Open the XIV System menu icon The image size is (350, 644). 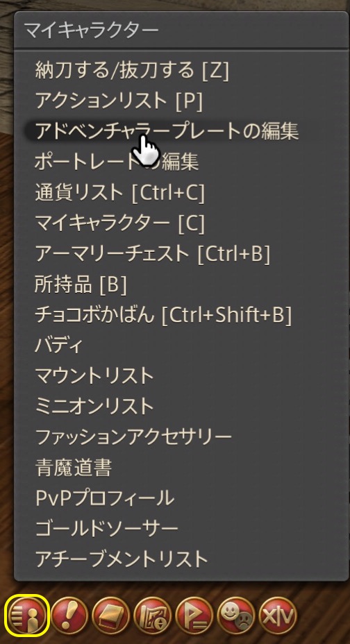pos(278,615)
